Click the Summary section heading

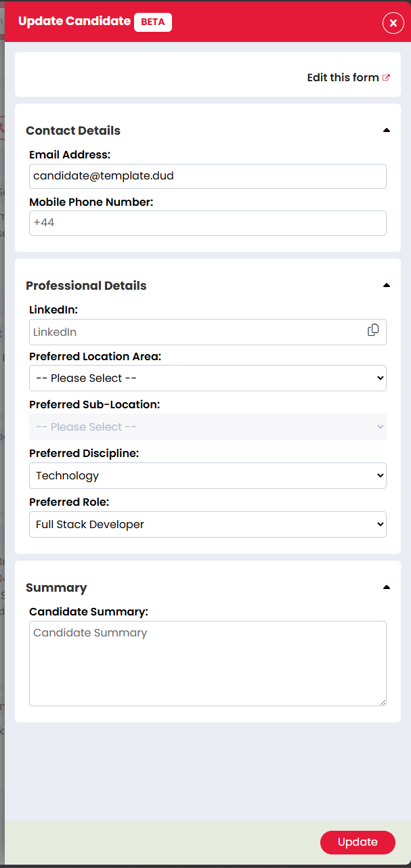[x=56, y=588]
